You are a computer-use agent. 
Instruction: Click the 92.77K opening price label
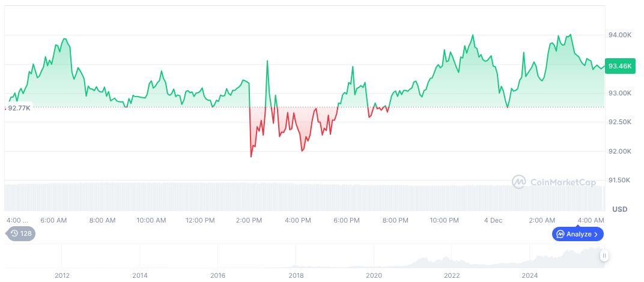coord(19,108)
